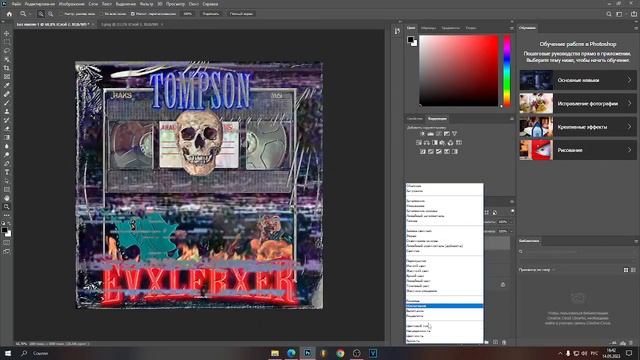This screenshot has height=360, width=640.
Task: Add a Brightness/Contrast adjustment
Action: pos(422,133)
